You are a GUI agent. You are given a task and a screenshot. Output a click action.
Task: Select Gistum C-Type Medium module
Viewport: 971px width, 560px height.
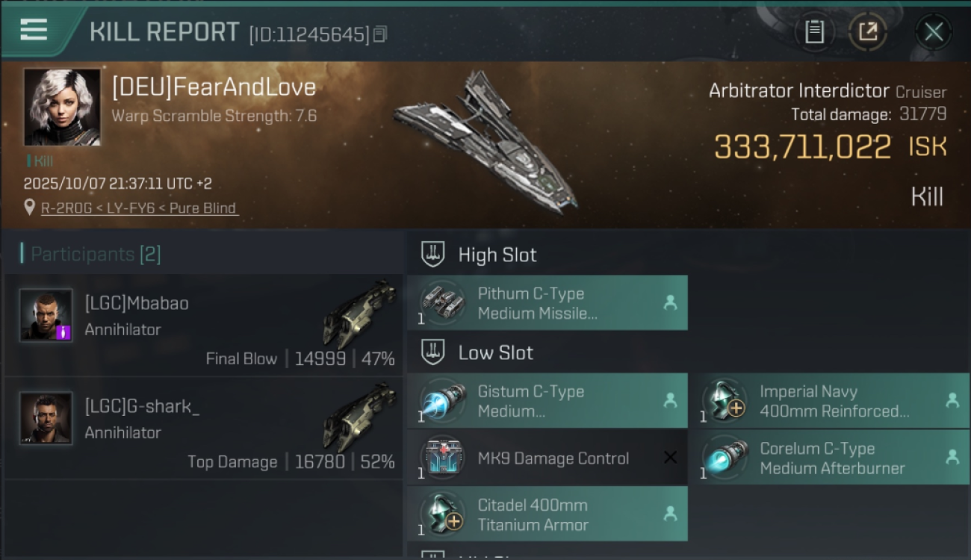pyautogui.click(x=547, y=401)
